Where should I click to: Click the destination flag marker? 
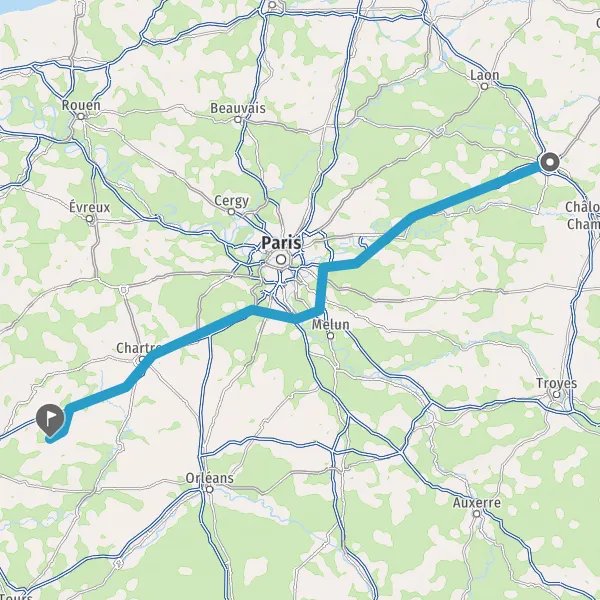point(50,420)
